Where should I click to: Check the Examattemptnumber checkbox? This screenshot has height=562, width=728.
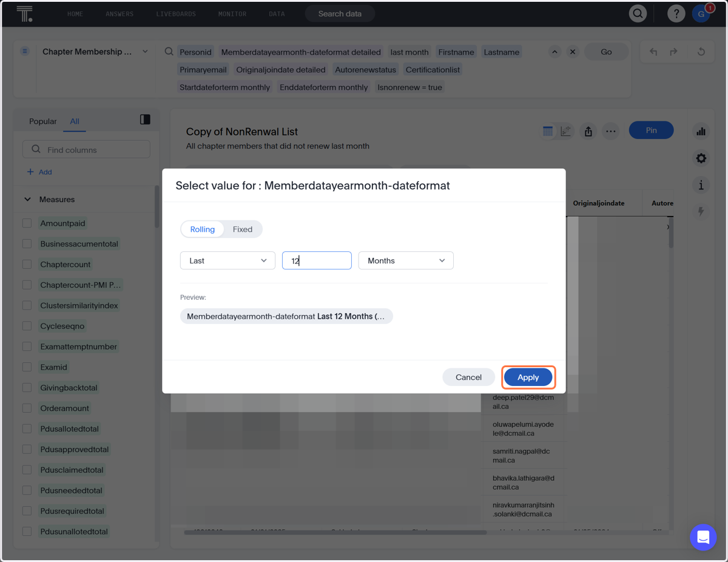point(27,347)
